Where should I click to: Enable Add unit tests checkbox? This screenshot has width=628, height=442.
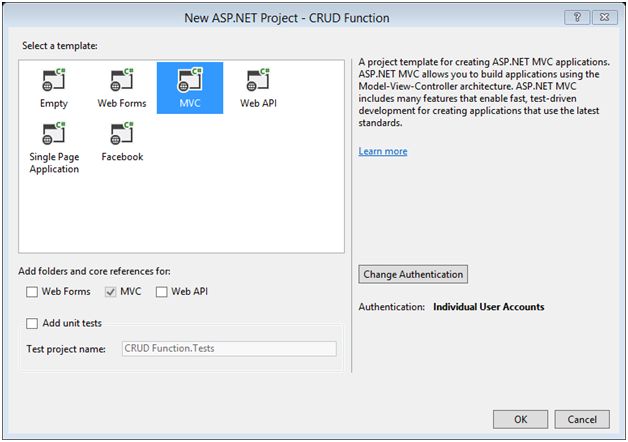[x=33, y=323]
